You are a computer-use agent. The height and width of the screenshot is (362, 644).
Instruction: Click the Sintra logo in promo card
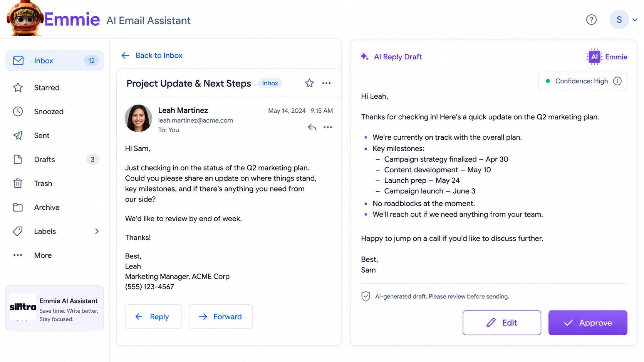coord(23,307)
